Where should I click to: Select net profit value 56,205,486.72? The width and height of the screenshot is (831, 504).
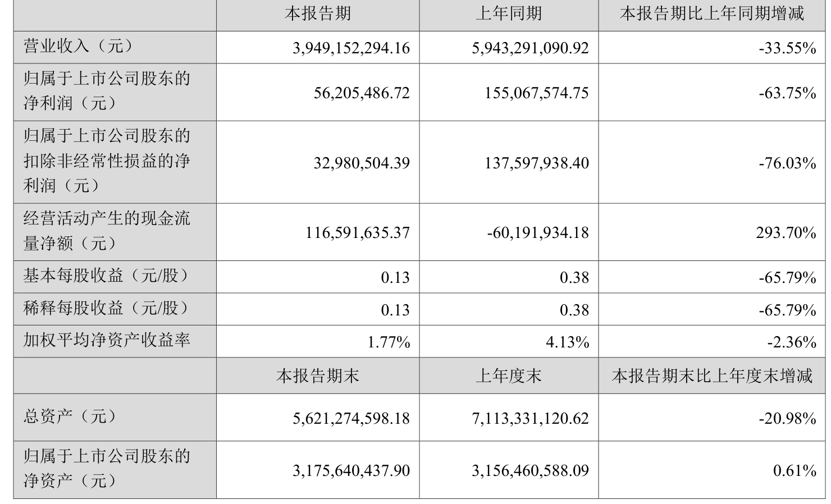[362, 93]
